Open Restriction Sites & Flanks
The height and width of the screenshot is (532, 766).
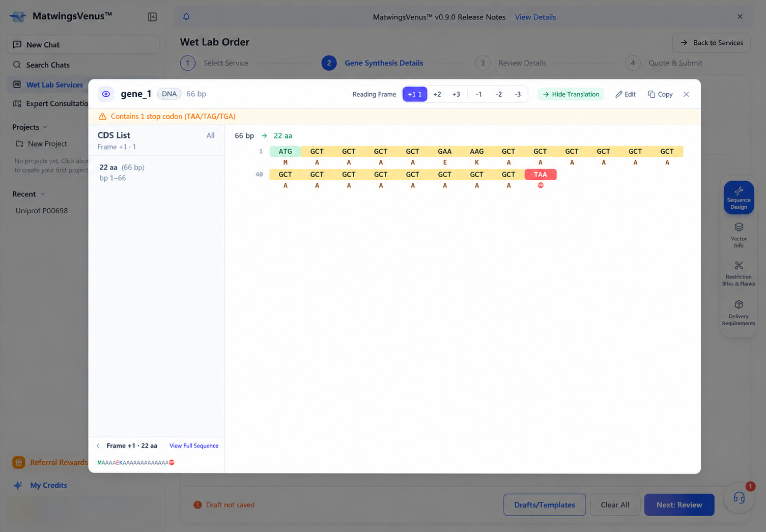739,274
